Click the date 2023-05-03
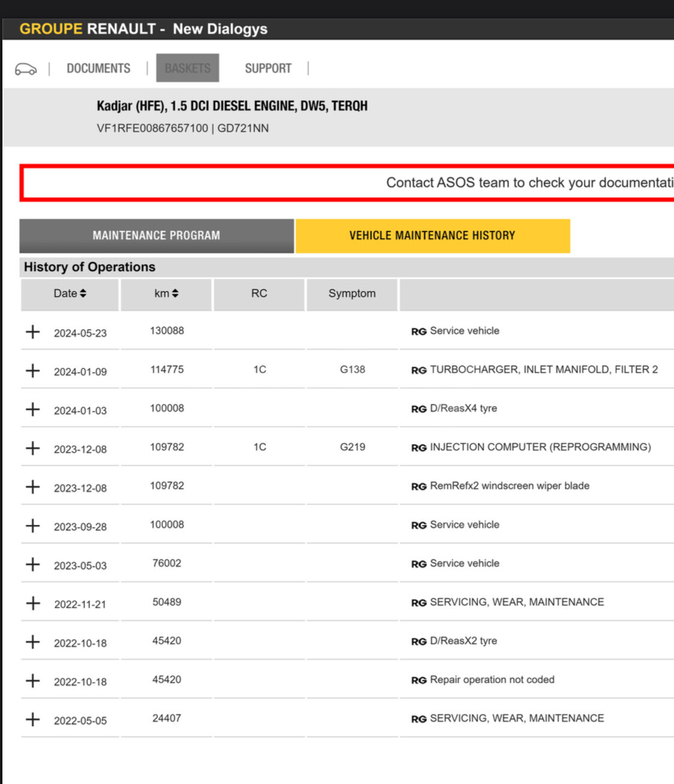This screenshot has height=784, width=674. [80, 566]
